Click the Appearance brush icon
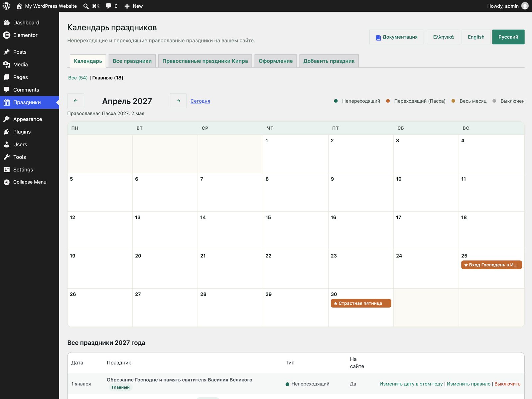 coord(7,119)
